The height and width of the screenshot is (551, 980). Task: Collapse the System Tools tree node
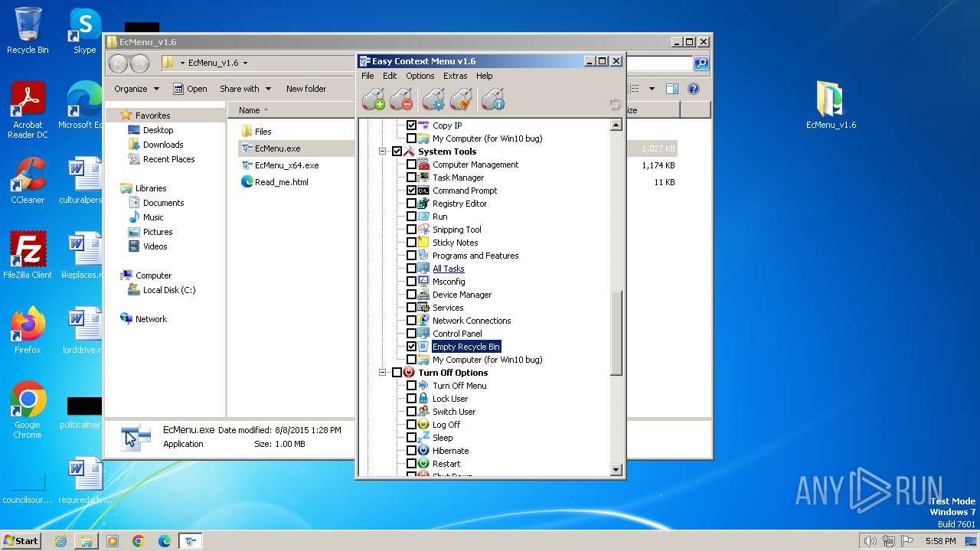(382, 152)
